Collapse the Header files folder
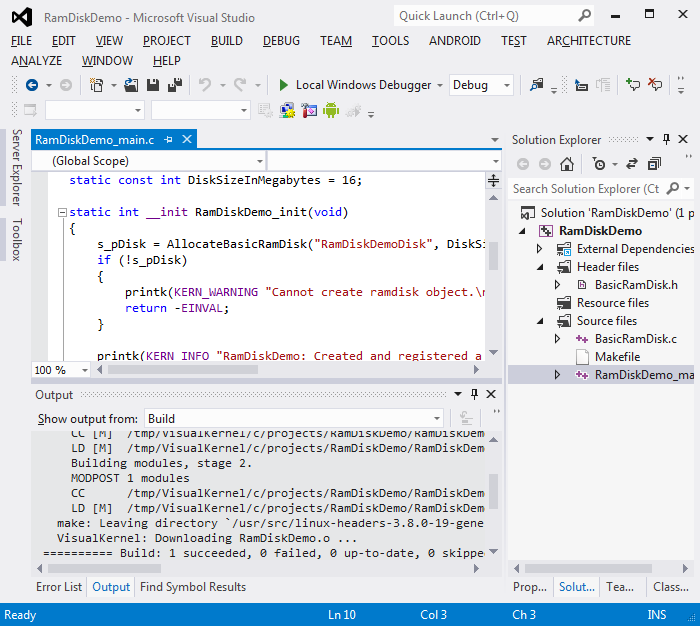This screenshot has width=700, height=626. tap(540, 267)
